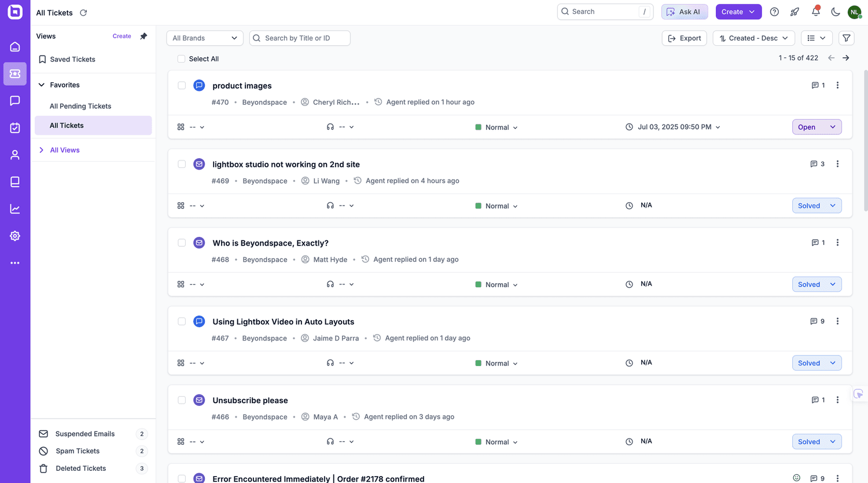Change Solved status of ticket #469
This screenshot has height=483, width=868.
[x=816, y=206]
